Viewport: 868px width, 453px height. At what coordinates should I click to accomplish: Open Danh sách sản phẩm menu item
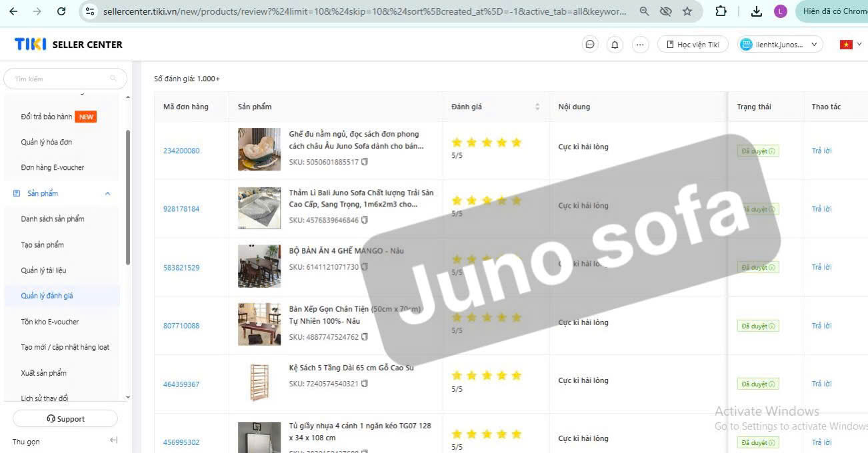pos(53,219)
